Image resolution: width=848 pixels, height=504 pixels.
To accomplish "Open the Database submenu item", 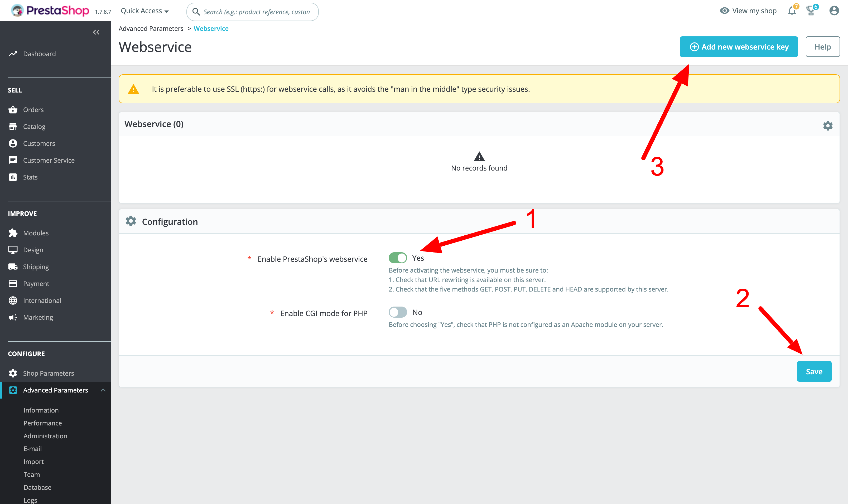I will [x=37, y=488].
